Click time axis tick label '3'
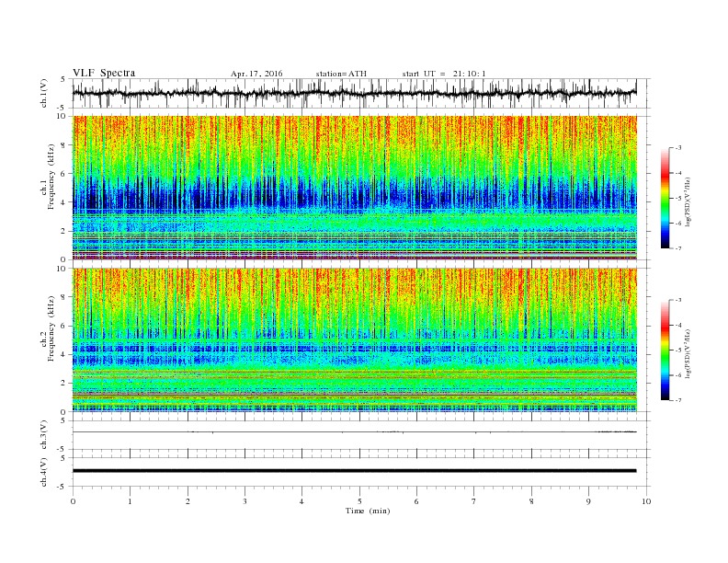 coord(245,501)
